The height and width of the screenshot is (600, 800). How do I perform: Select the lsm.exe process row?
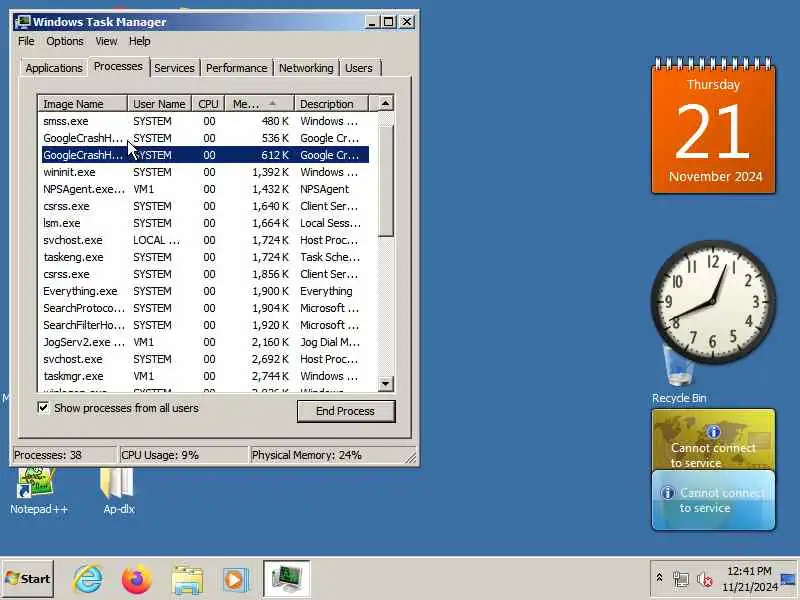click(x=205, y=223)
